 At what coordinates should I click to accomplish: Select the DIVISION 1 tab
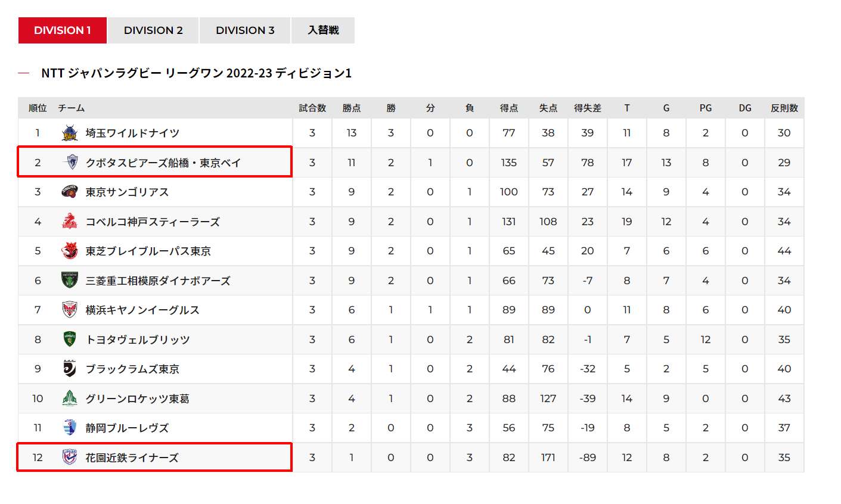coord(63,30)
